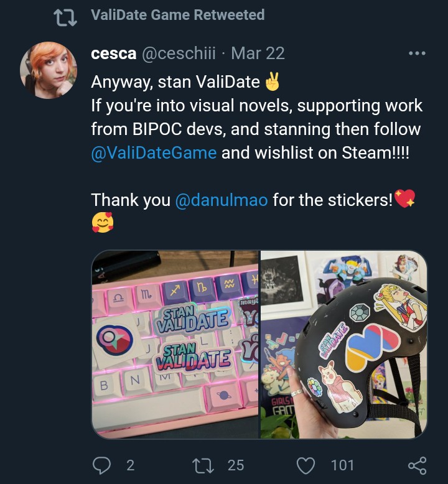The width and height of the screenshot is (448, 484).
Task: Open the three-dot more options menu
Action: pos(417,54)
